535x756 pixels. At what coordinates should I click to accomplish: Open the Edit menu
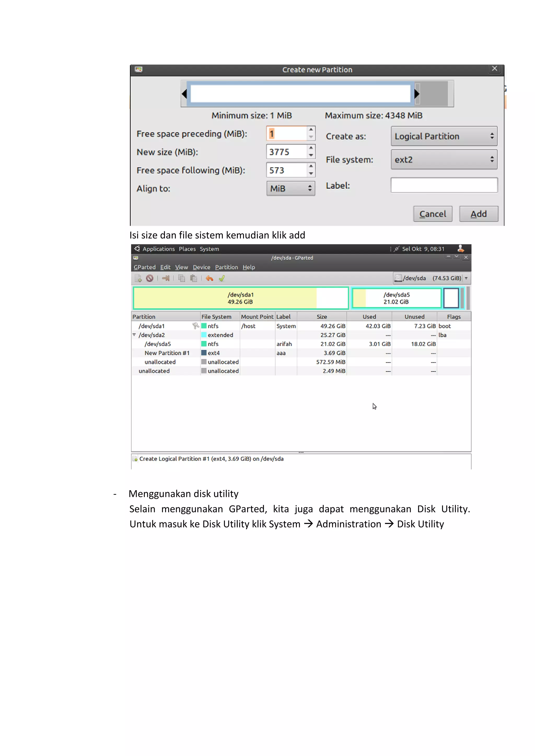click(165, 267)
